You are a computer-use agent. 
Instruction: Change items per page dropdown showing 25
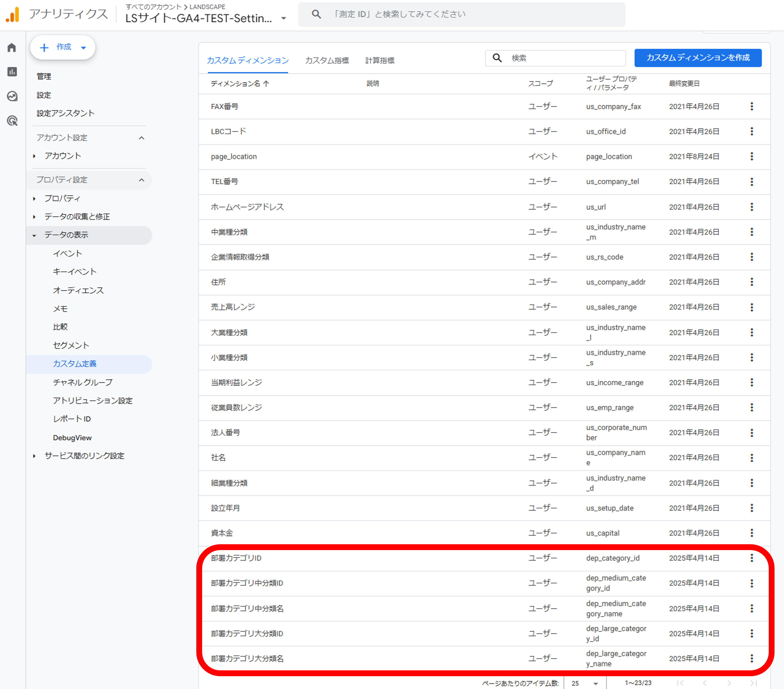[x=585, y=683]
